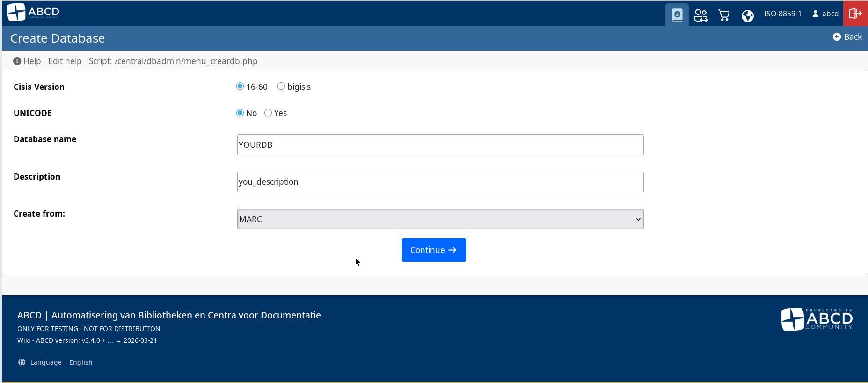Click the ISO-8859-1 charset indicator

782,14
